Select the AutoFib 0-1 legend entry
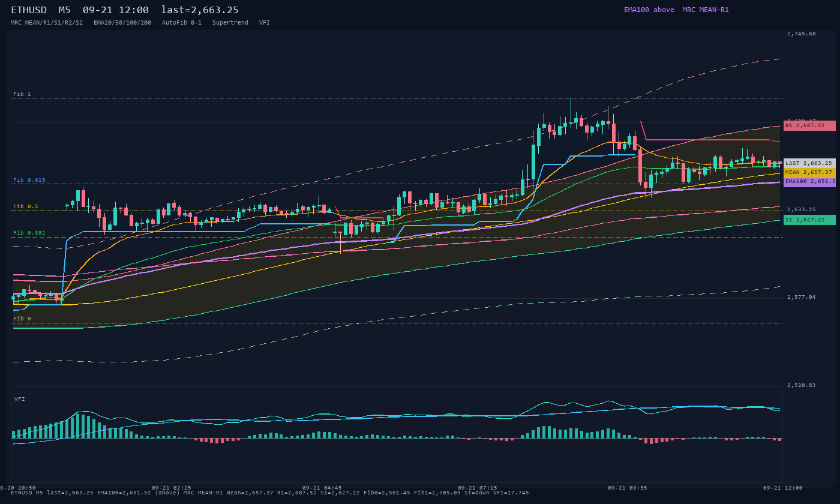This screenshot has height=504, width=840. coord(182,22)
